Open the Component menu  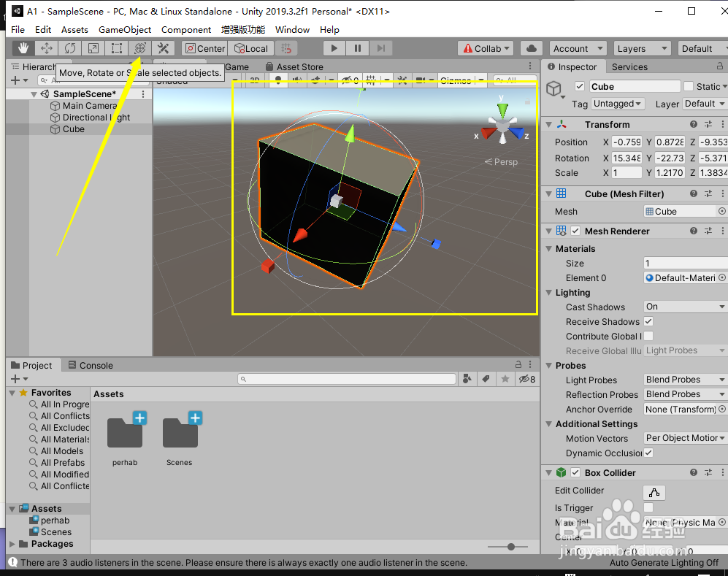click(186, 30)
